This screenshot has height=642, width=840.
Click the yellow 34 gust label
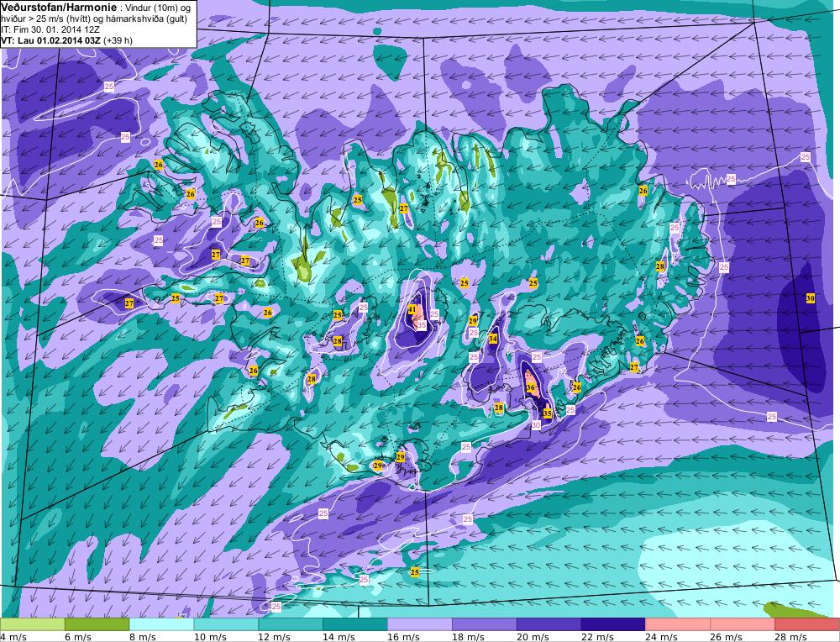point(493,339)
